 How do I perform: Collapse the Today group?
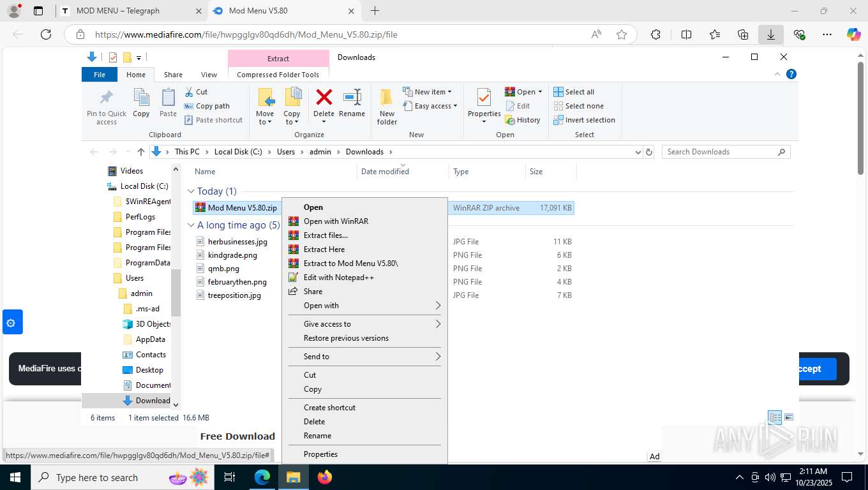[x=191, y=191]
